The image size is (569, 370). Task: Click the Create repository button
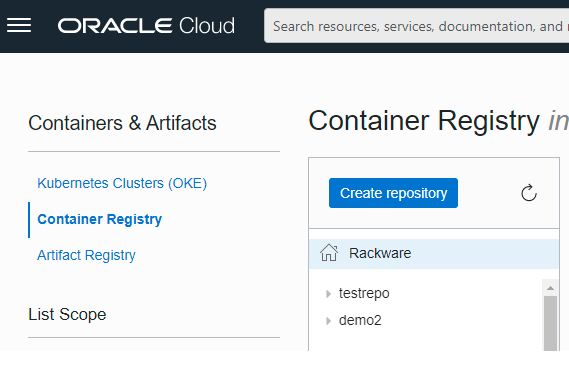point(393,193)
